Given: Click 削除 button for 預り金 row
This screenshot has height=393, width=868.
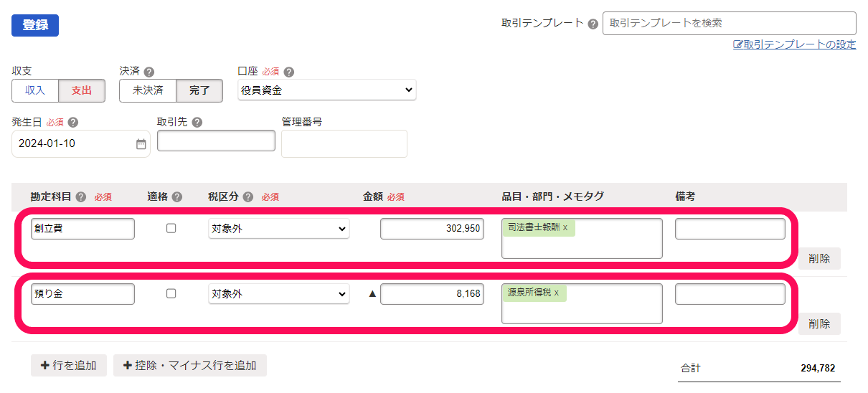Looking at the screenshot, I should tap(819, 324).
